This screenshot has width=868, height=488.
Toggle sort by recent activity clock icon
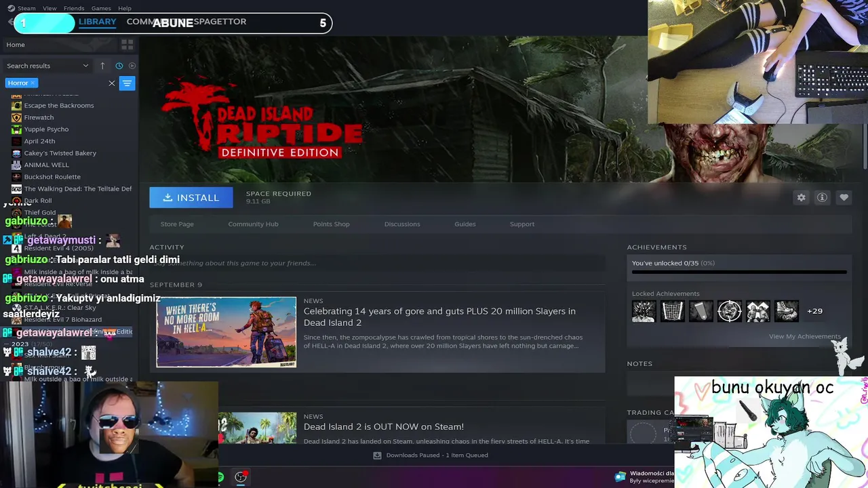coord(119,66)
